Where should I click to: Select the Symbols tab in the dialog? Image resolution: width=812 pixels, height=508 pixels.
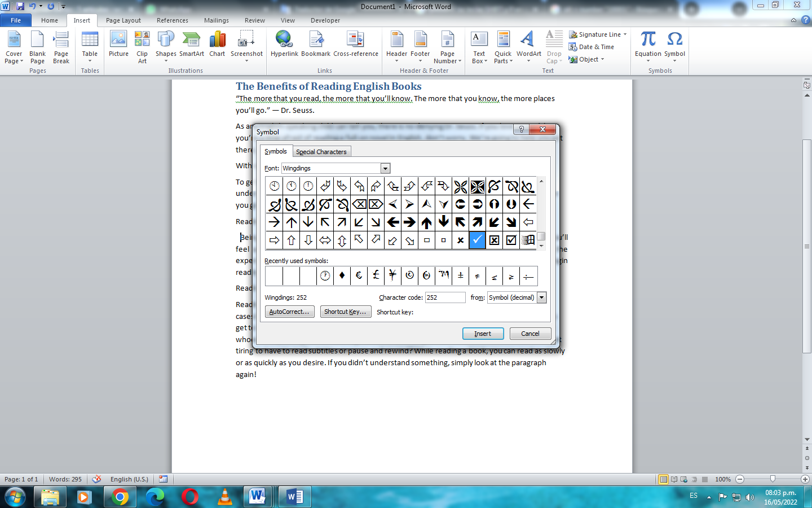click(276, 151)
